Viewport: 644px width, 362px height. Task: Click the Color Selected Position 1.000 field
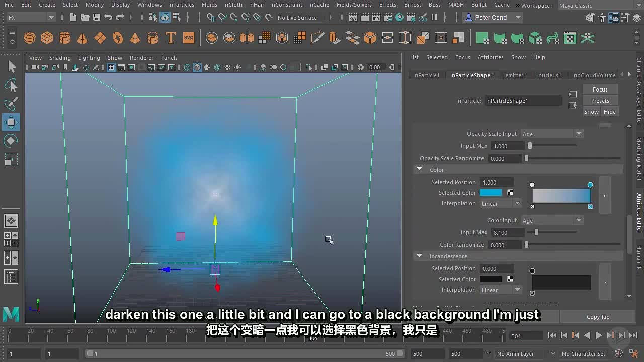coord(497,182)
